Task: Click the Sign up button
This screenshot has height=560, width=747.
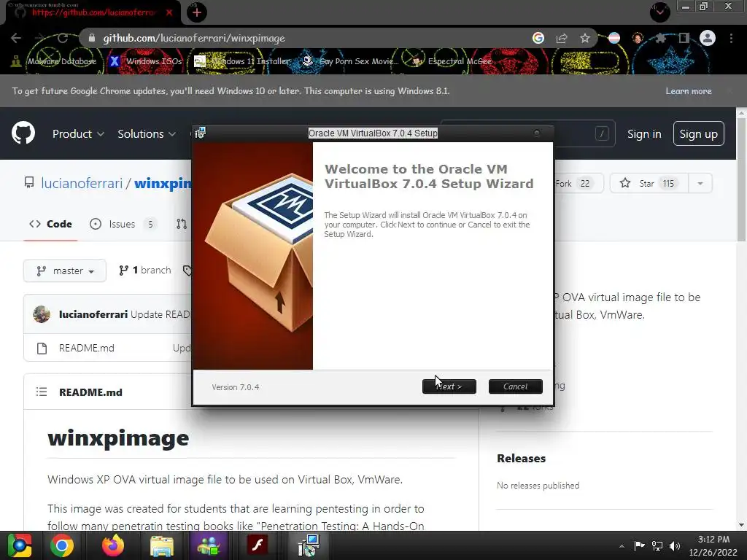Action: [x=698, y=134]
